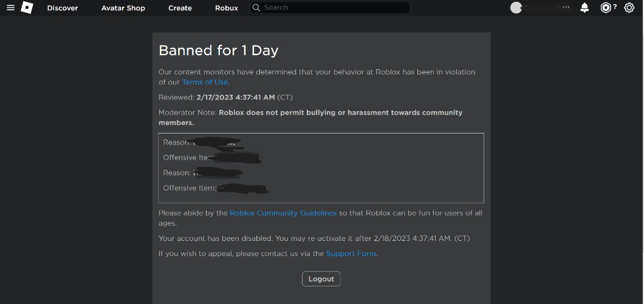Focus the Search input field
This screenshot has height=304, width=644.
[x=334, y=8]
